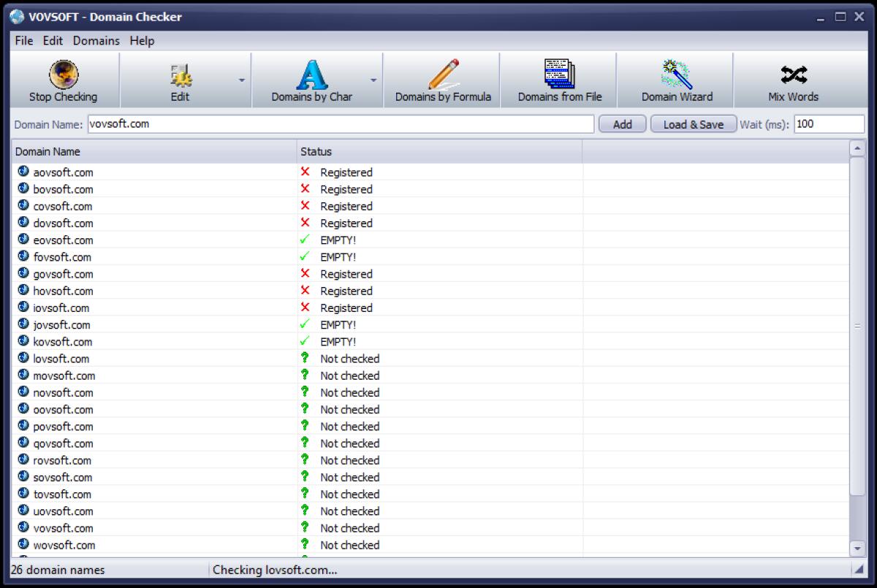Open the Domains menu
Screen dimensions: 877x588
[x=96, y=41]
